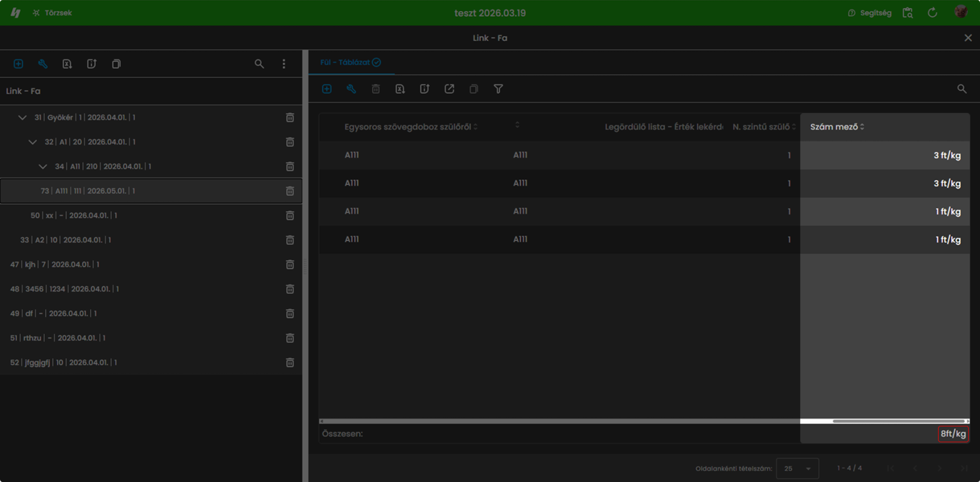Click the search magnifier in the table toolbar
The width and height of the screenshot is (980, 482).
click(962, 89)
